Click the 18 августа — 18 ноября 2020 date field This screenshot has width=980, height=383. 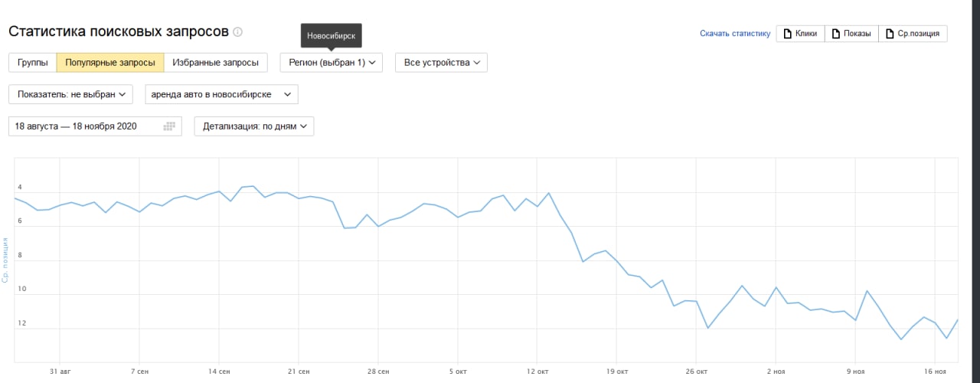(95, 126)
